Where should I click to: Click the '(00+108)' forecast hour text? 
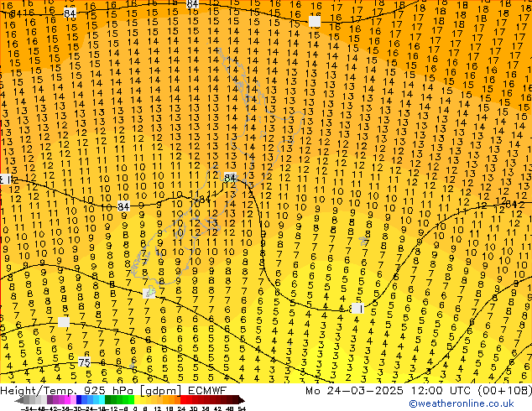[505, 391]
